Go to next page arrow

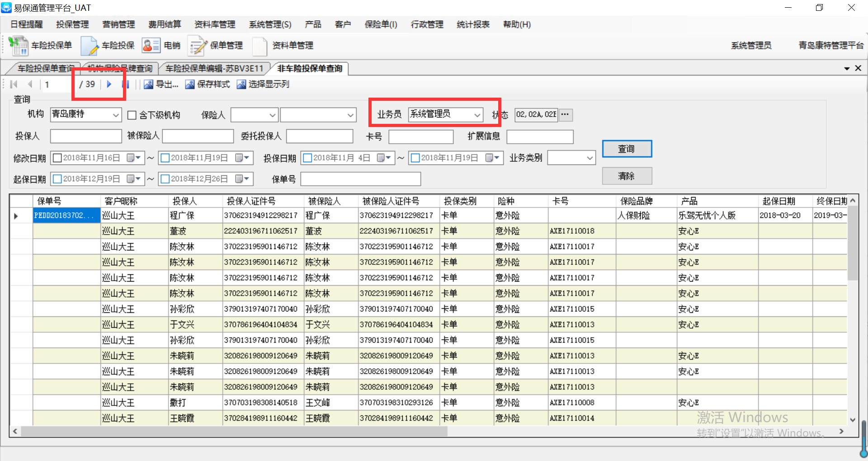click(109, 84)
